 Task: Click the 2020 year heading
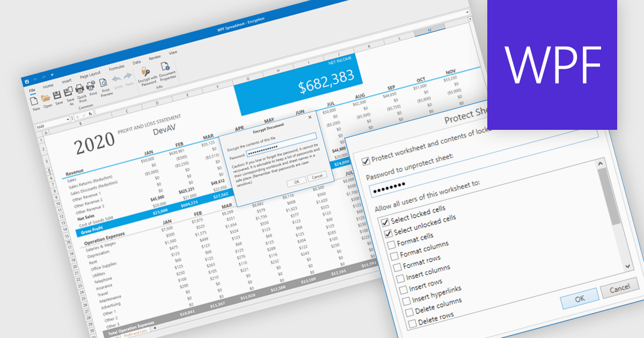(94, 143)
